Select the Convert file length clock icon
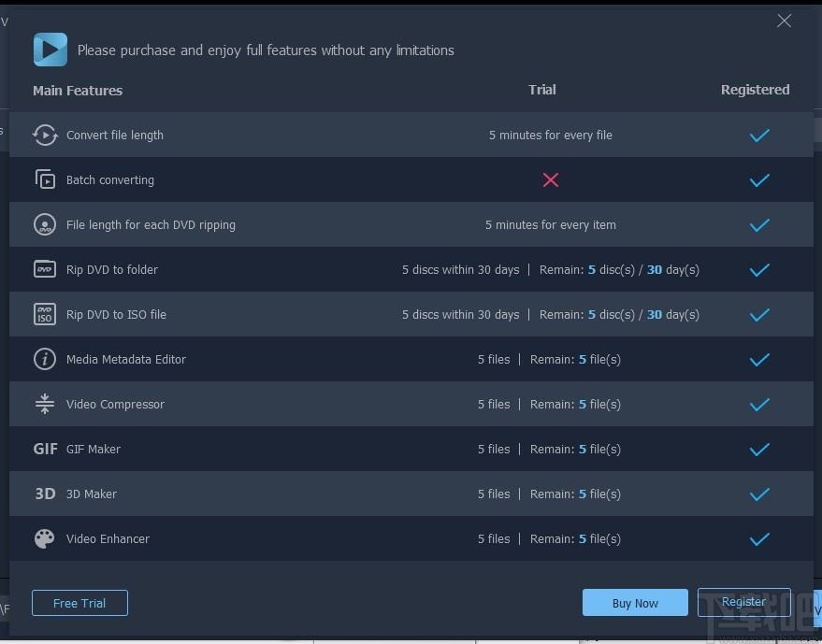The width and height of the screenshot is (822, 644). (x=45, y=135)
